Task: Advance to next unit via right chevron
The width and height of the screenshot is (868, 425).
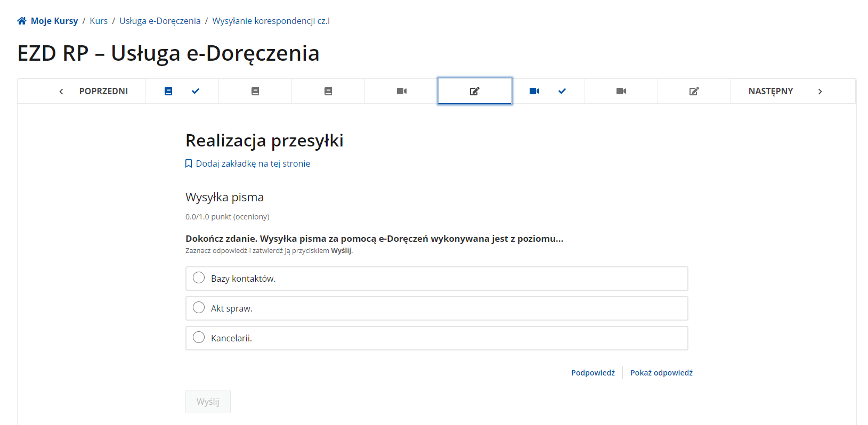Action: pyautogui.click(x=820, y=92)
